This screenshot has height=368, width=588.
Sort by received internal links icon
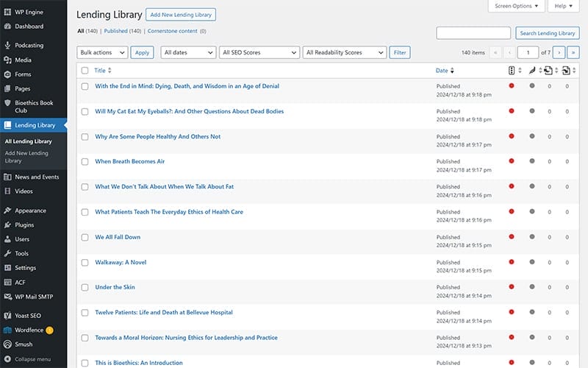566,71
